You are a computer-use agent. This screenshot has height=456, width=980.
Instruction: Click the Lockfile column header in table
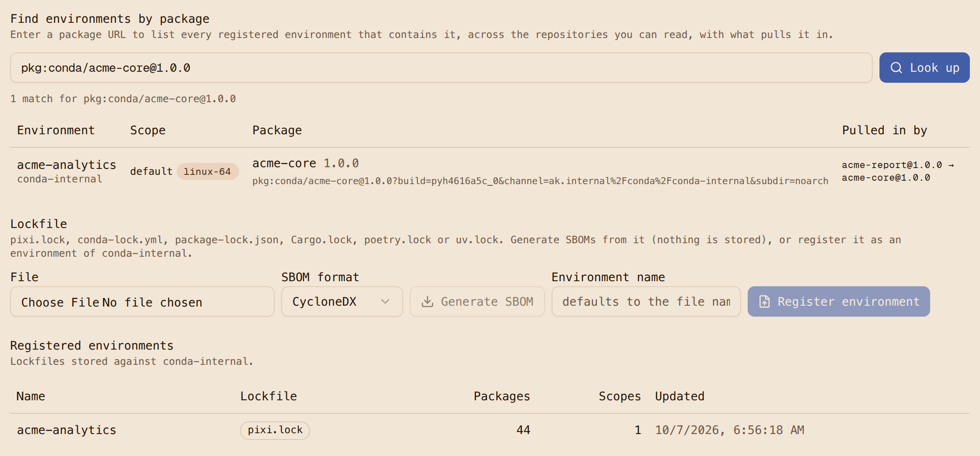(x=268, y=396)
